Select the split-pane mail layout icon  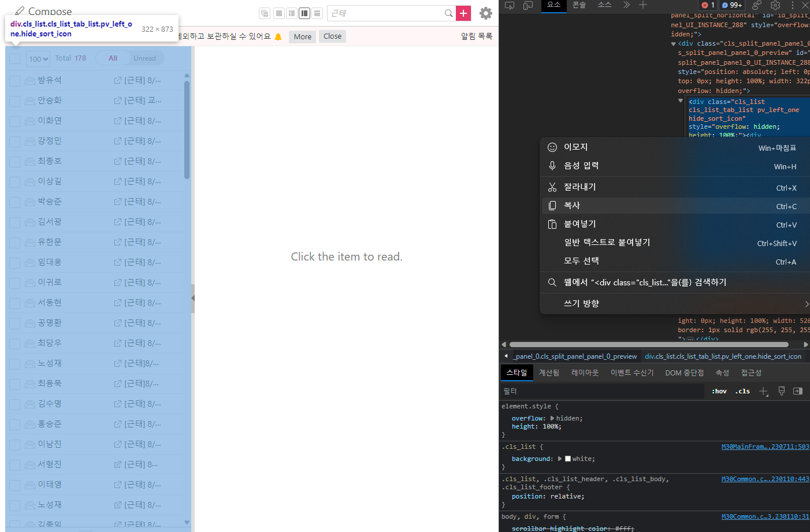tap(304, 13)
